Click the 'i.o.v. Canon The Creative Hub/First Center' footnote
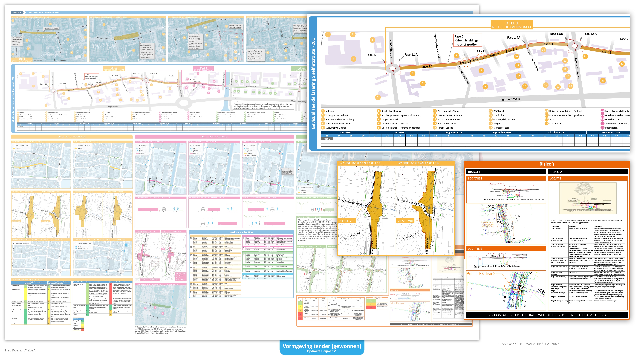This screenshot has width=644, height=362. point(528,344)
